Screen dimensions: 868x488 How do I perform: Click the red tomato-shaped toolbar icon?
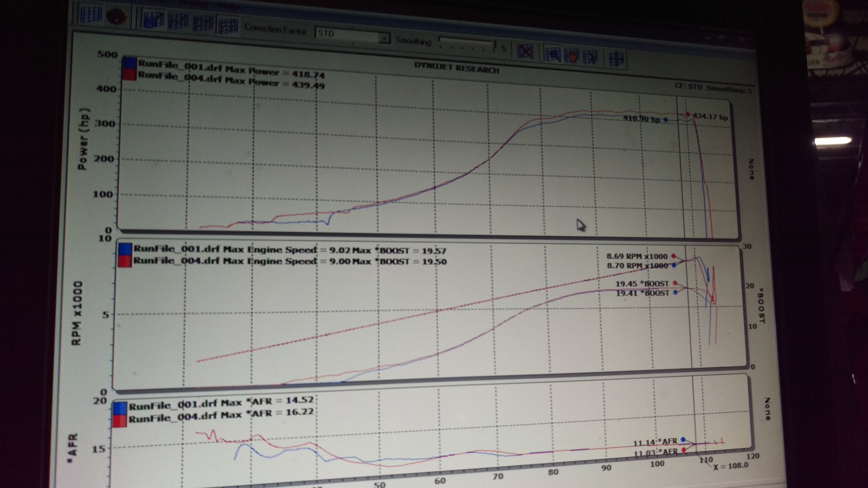(116, 16)
